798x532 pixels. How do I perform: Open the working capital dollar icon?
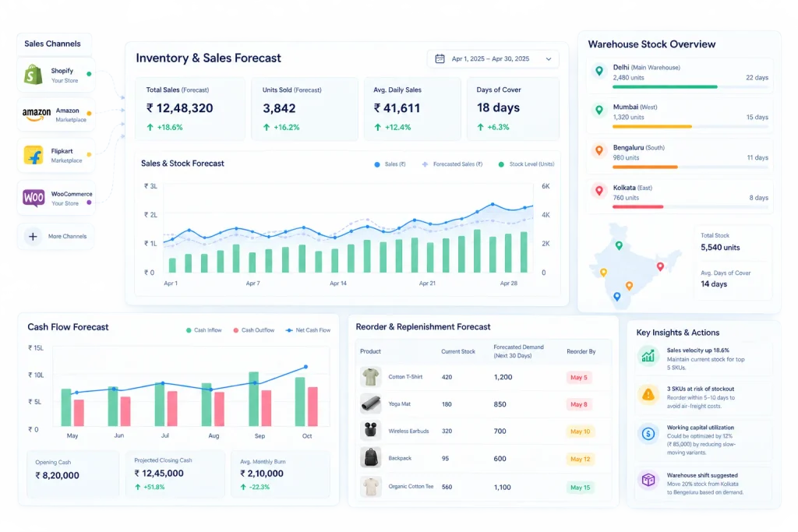[648, 434]
